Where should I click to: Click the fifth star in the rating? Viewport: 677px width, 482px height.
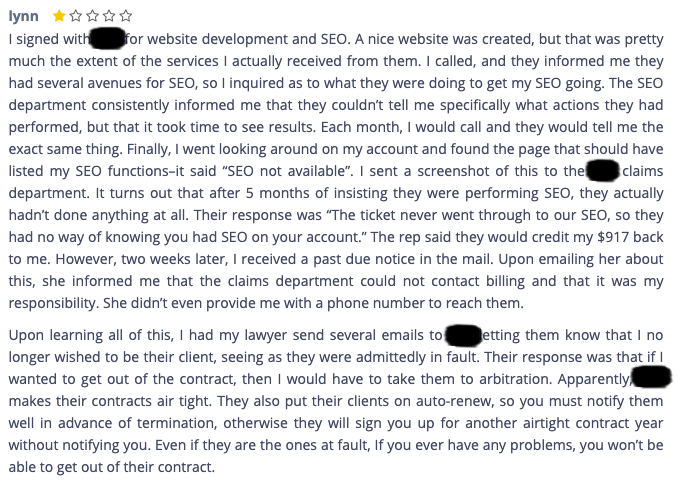[x=125, y=17]
